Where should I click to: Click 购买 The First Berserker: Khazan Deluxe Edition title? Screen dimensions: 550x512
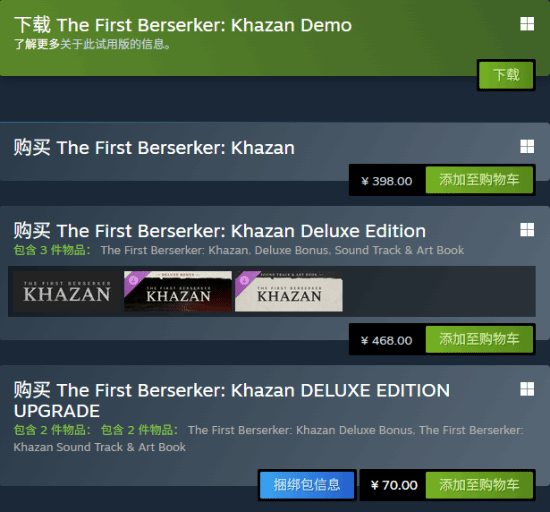click(220, 231)
